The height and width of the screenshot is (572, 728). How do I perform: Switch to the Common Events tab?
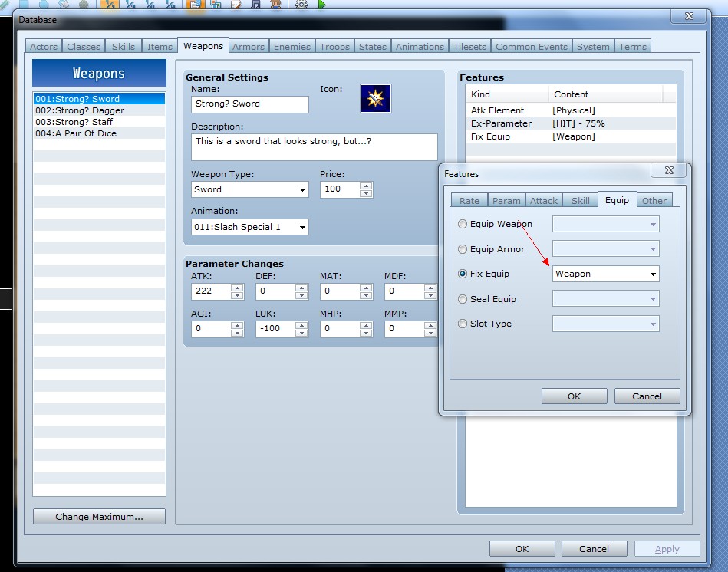532,47
